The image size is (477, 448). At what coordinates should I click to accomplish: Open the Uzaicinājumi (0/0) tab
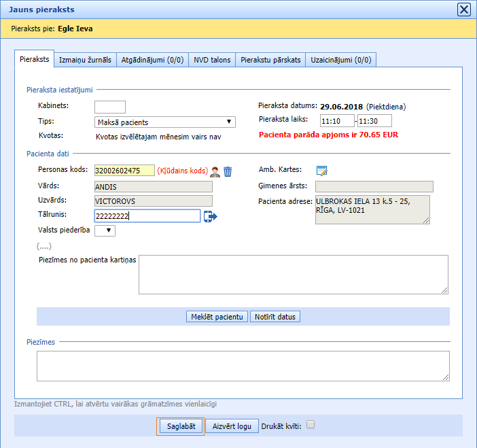point(340,60)
